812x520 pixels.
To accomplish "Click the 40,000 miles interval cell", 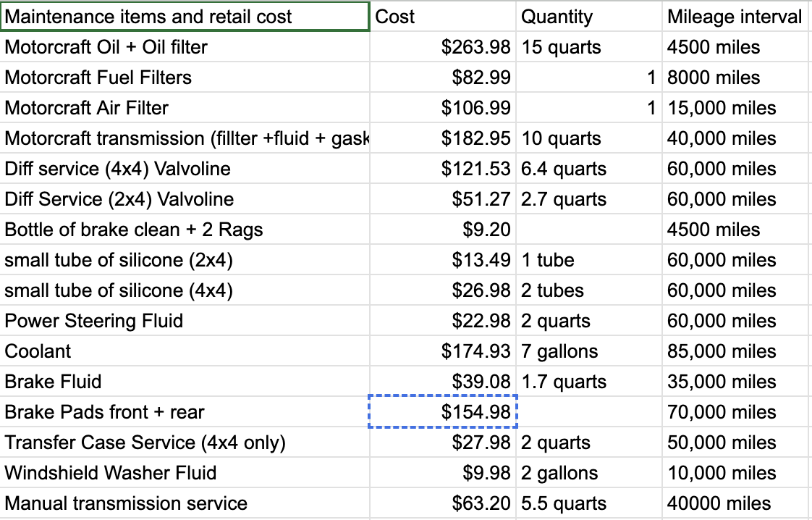I will pos(737,138).
